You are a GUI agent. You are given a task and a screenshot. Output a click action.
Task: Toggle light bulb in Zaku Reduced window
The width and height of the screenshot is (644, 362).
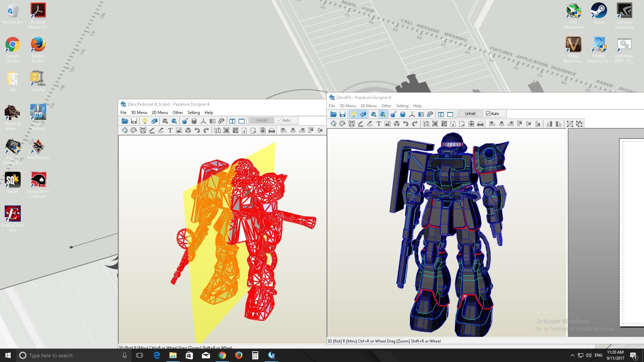[145, 121]
